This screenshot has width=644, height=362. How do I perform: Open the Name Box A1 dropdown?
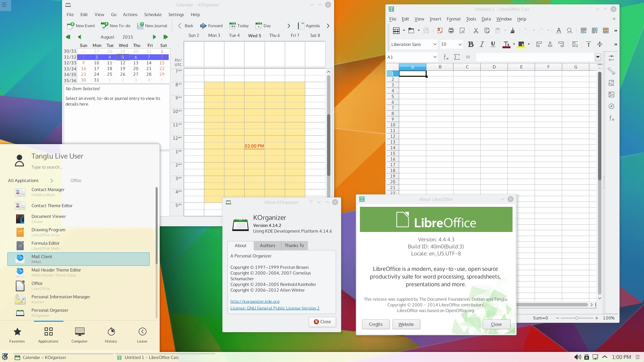pyautogui.click(x=435, y=57)
